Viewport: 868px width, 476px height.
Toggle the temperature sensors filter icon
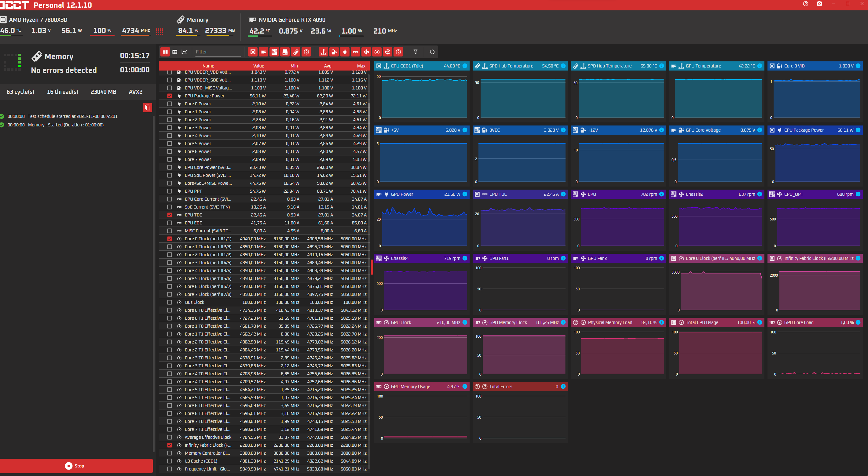point(323,52)
